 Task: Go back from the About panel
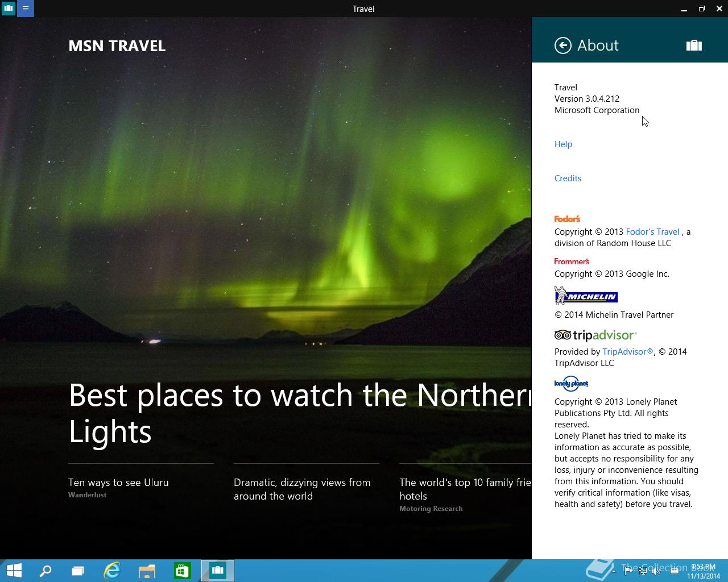pyautogui.click(x=562, y=45)
